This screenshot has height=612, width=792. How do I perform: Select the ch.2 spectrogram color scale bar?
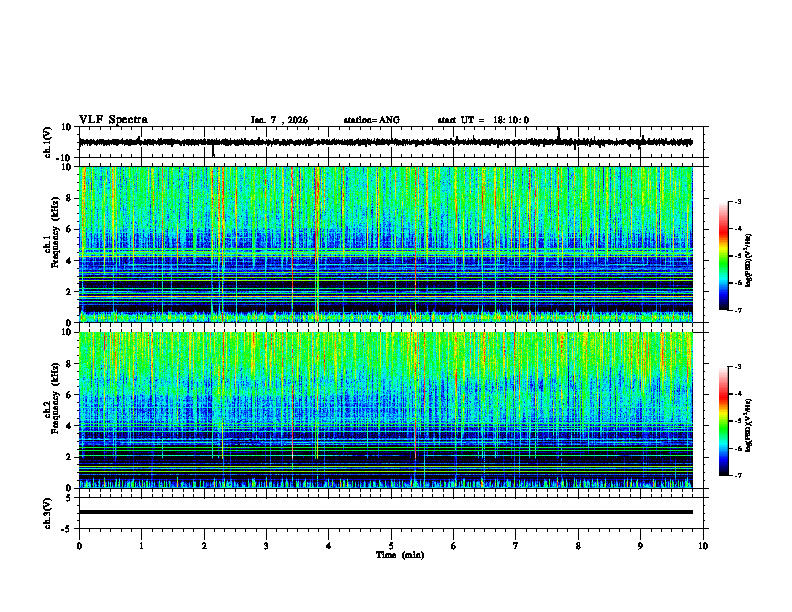[x=724, y=421]
